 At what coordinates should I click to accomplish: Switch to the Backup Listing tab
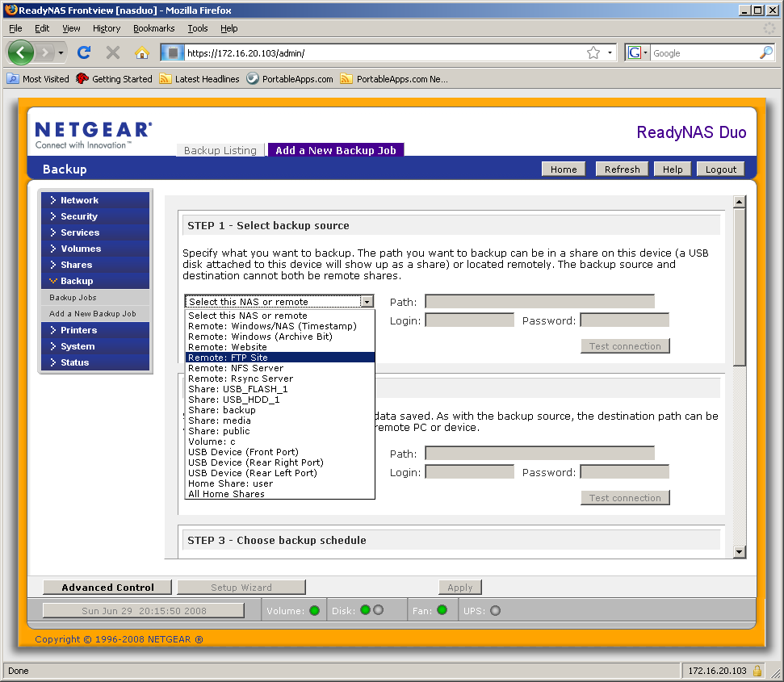220,150
